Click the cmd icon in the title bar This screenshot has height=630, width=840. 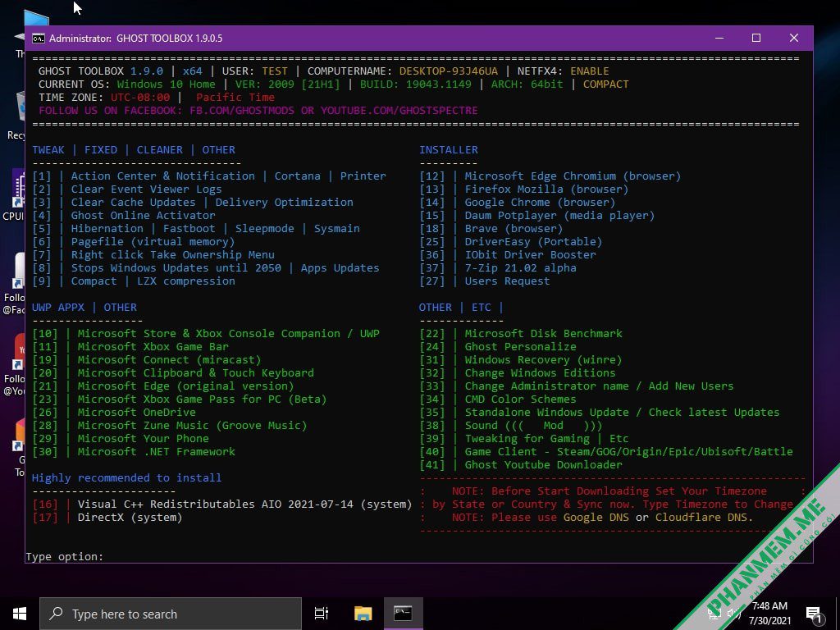click(38, 38)
